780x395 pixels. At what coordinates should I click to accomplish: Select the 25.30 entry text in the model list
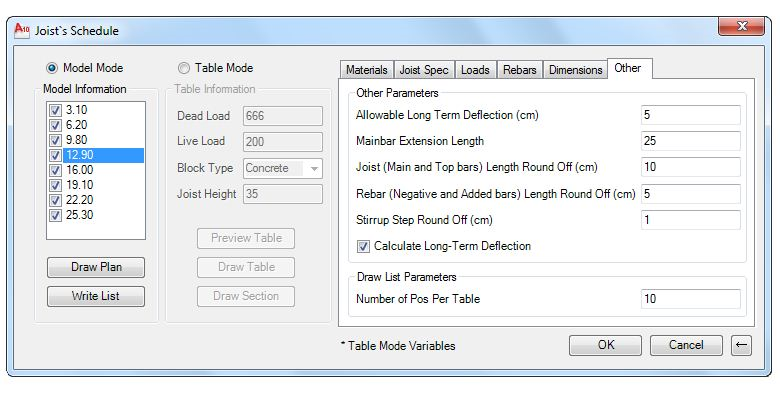pyautogui.click(x=80, y=215)
